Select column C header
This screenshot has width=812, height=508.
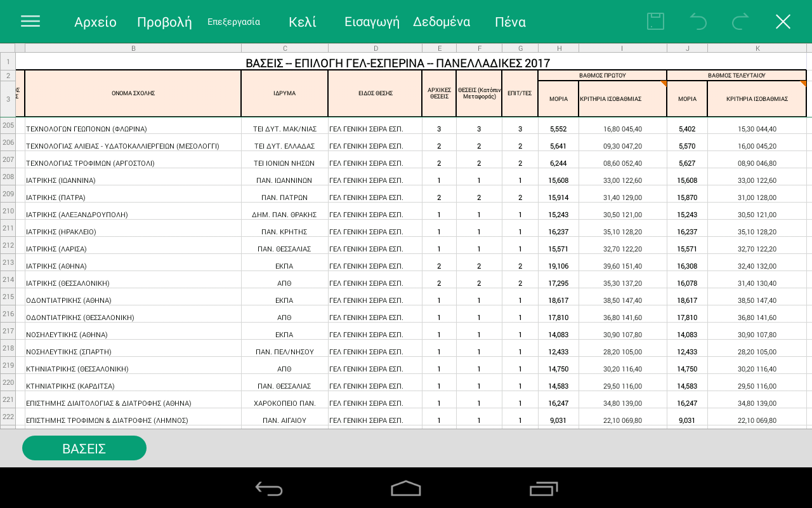coord(285,48)
